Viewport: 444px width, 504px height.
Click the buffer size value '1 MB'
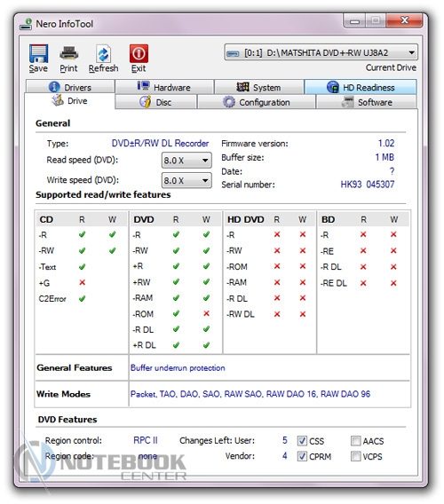tap(385, 157)
